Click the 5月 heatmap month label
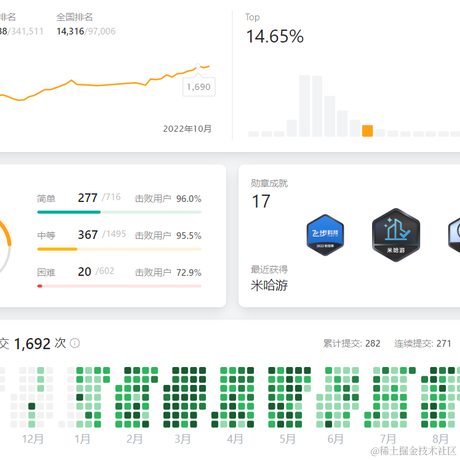The image size is (460, 460). click(x=287, y=439)
